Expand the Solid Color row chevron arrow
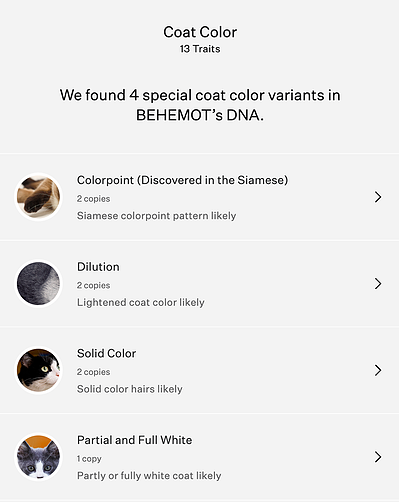The height and width of the screenshot is (502, 399). tap(378, 370)
